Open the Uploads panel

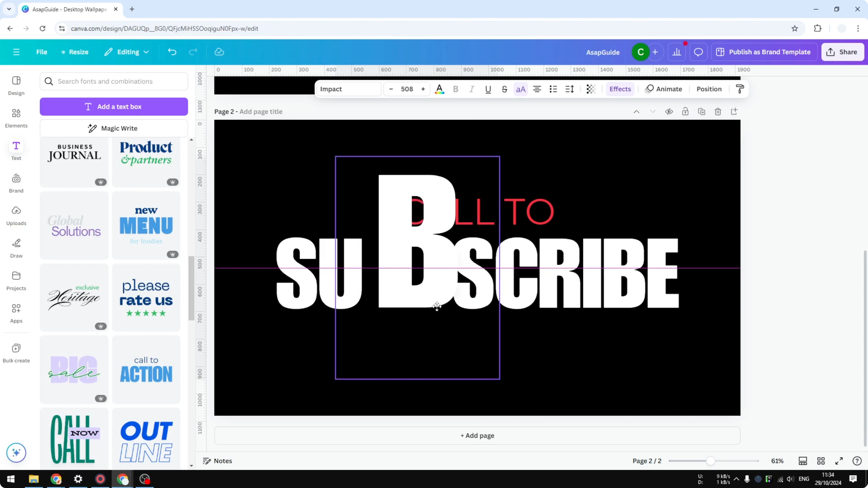click(16, 215)
